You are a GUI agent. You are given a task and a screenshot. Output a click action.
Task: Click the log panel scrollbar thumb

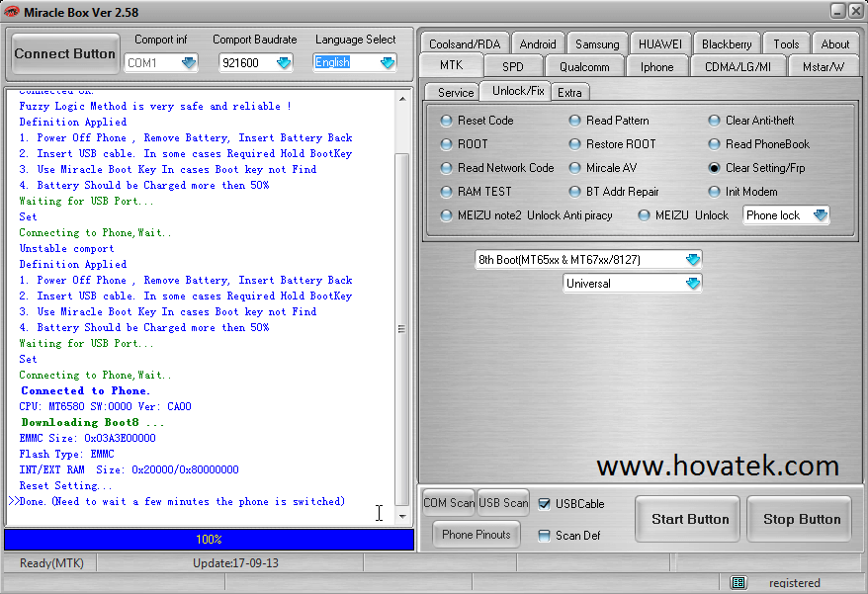pos(402,329)
